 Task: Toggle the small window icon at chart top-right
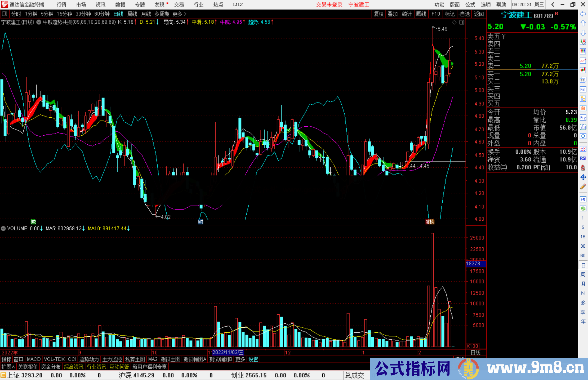(462, 22)
